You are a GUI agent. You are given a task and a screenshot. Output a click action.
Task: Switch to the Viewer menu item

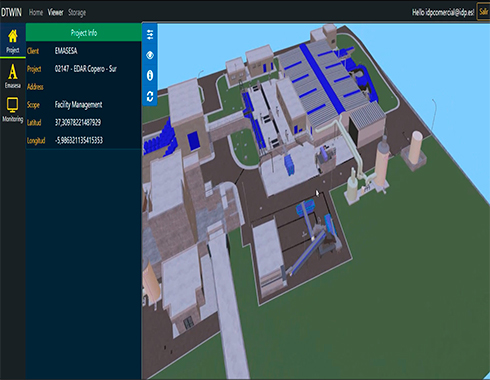[x=55, y=12]
